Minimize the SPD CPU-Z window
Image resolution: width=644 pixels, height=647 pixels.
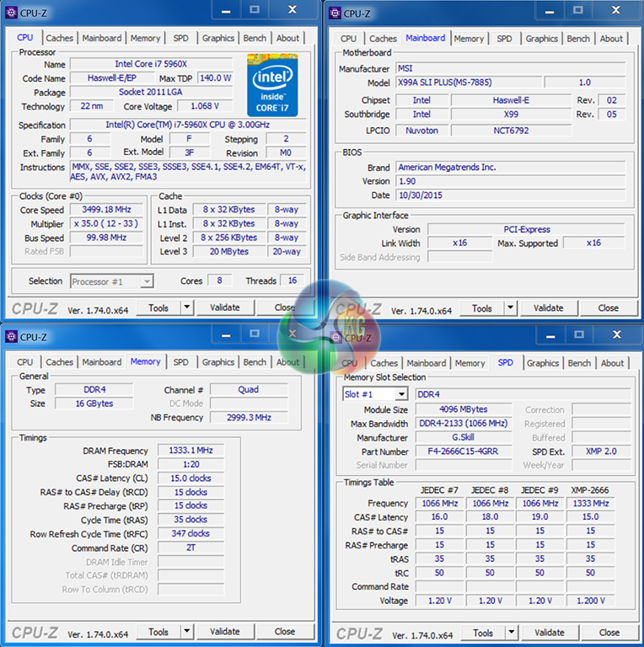pyautogui.click(x=550, y=335)
